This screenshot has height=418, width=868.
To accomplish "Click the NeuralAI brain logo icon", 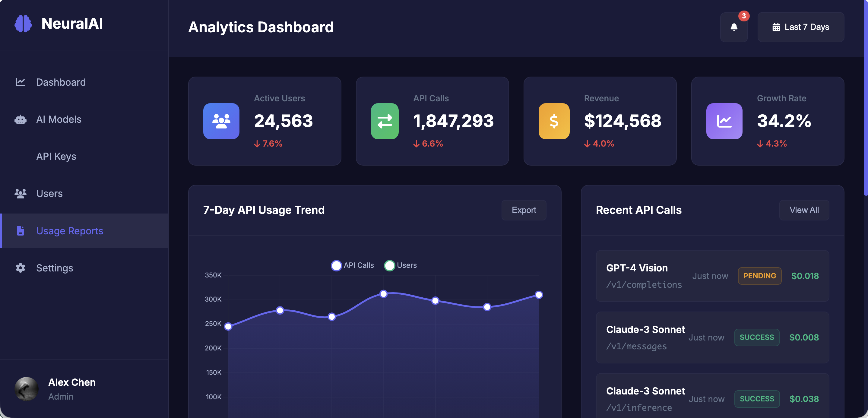I will [23, 24].
